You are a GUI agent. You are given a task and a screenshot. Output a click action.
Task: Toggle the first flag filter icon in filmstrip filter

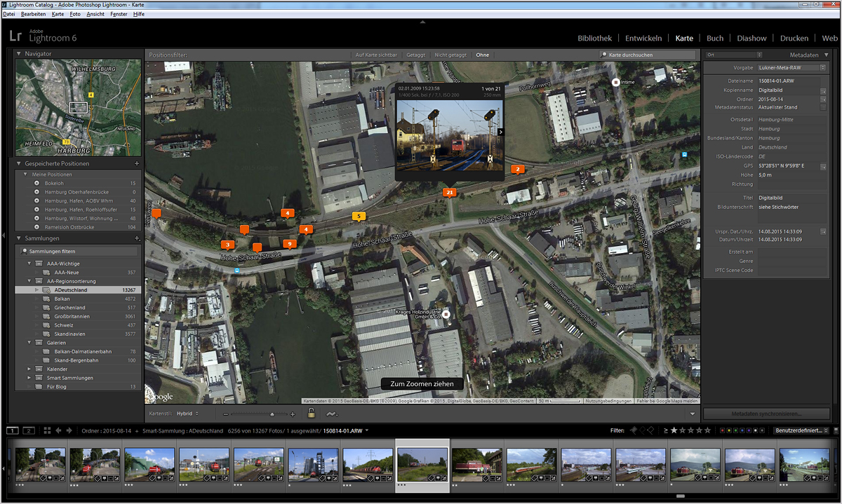click(634, 430)
